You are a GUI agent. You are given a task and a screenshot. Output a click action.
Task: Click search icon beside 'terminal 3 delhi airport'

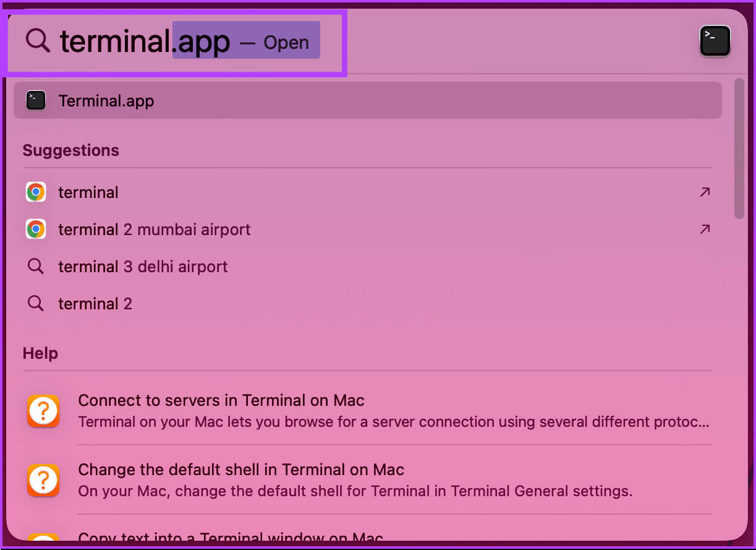point(36,267)
